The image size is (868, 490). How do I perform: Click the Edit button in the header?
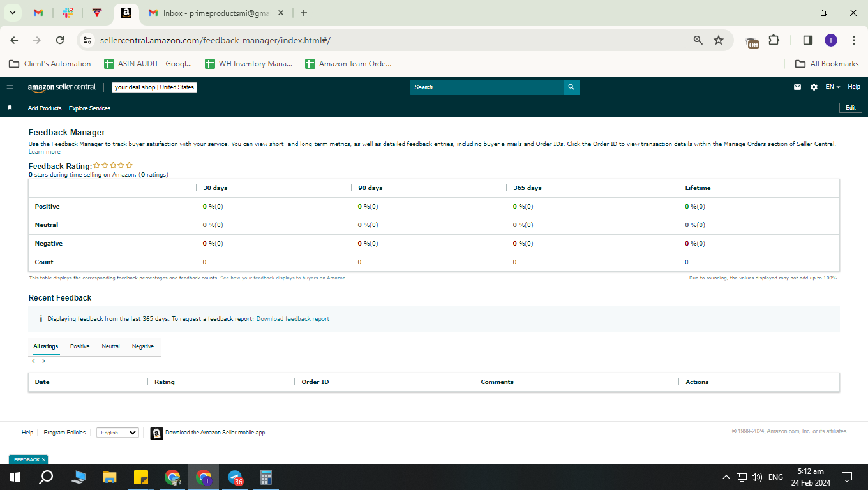tap(850, 108)
